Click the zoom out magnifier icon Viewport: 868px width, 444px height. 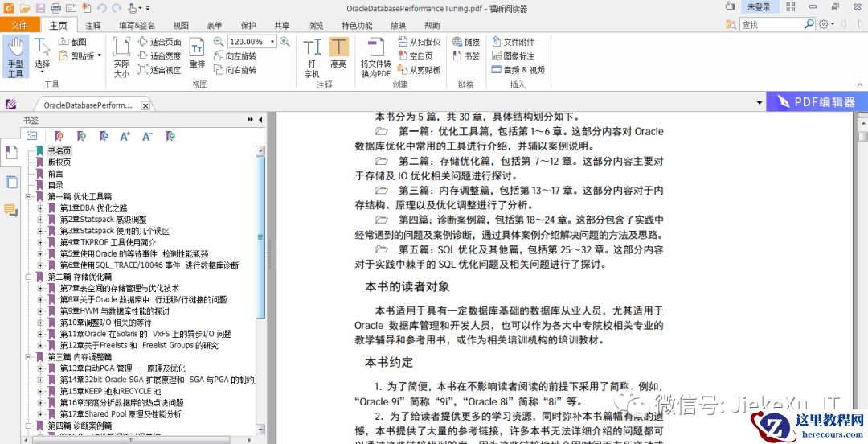(x=219, y=42)
